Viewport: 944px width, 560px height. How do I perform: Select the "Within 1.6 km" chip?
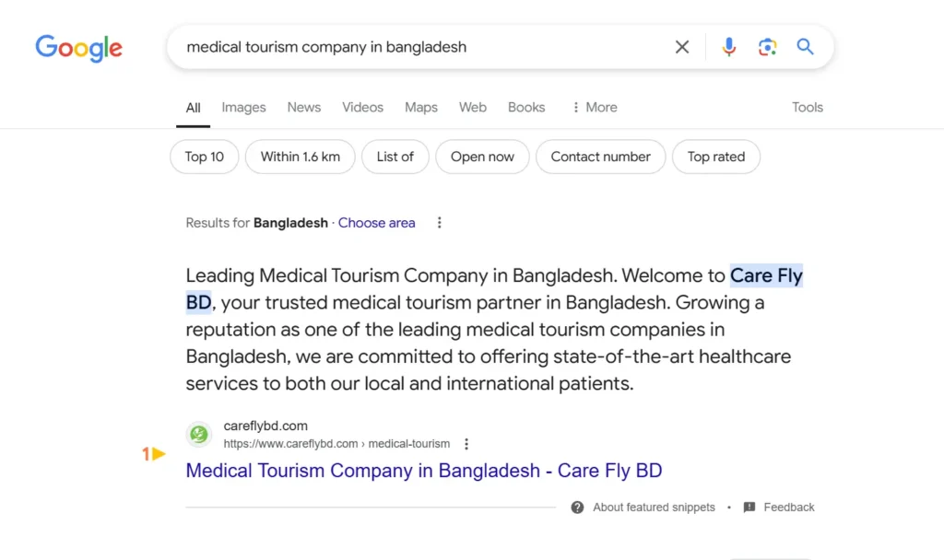click(x=300, y=157)
